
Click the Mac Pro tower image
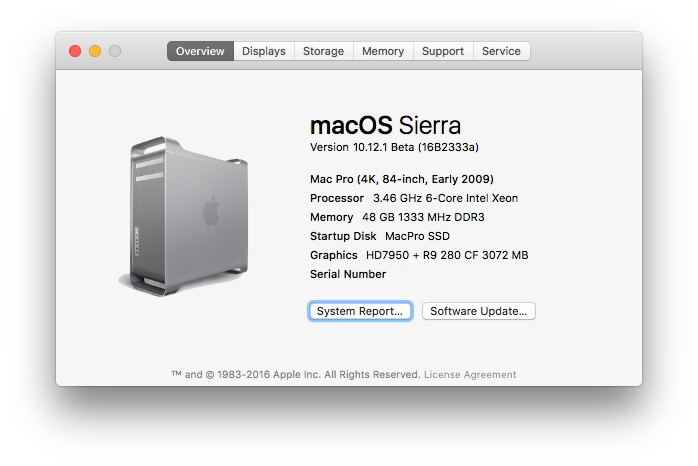[184, 216]
